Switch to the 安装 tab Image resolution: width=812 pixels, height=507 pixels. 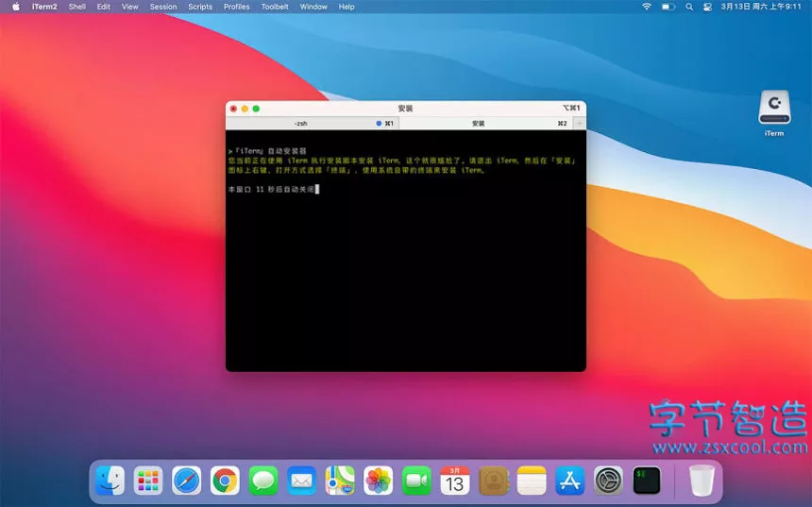[485, 124]
